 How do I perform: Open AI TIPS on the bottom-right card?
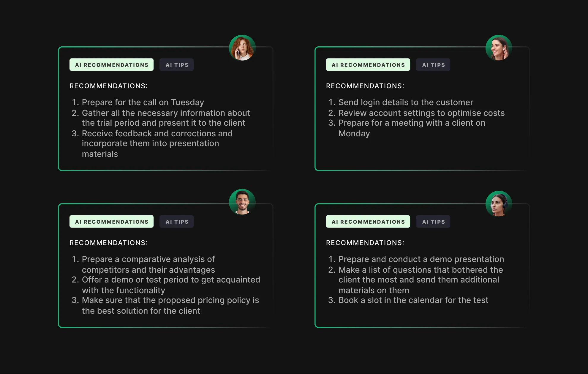[x=433, y=221]
